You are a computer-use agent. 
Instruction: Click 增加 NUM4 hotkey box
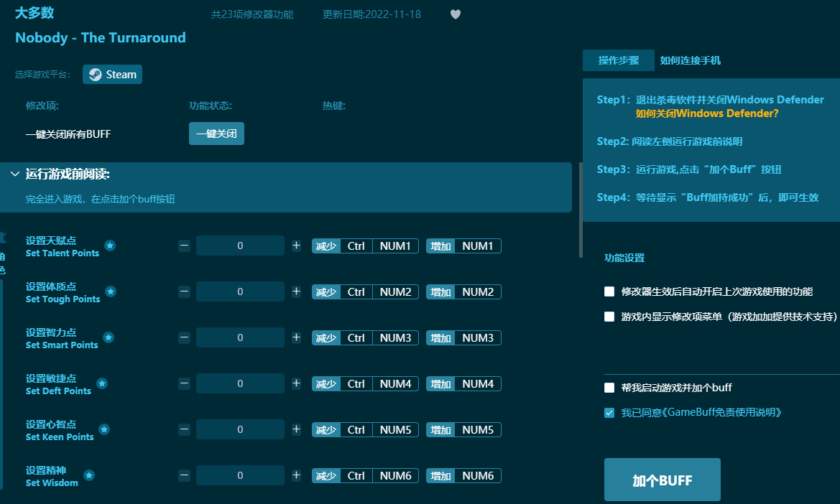click(464, 384)
